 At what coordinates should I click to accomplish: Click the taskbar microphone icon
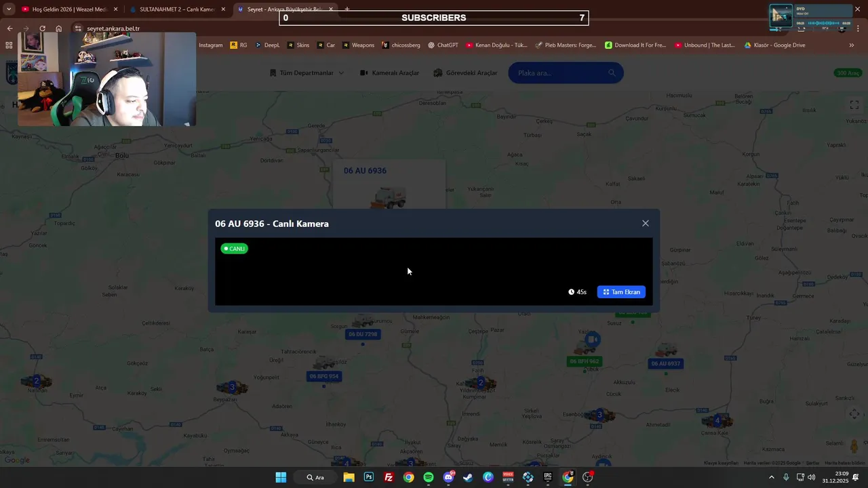(x=786, y=477)
